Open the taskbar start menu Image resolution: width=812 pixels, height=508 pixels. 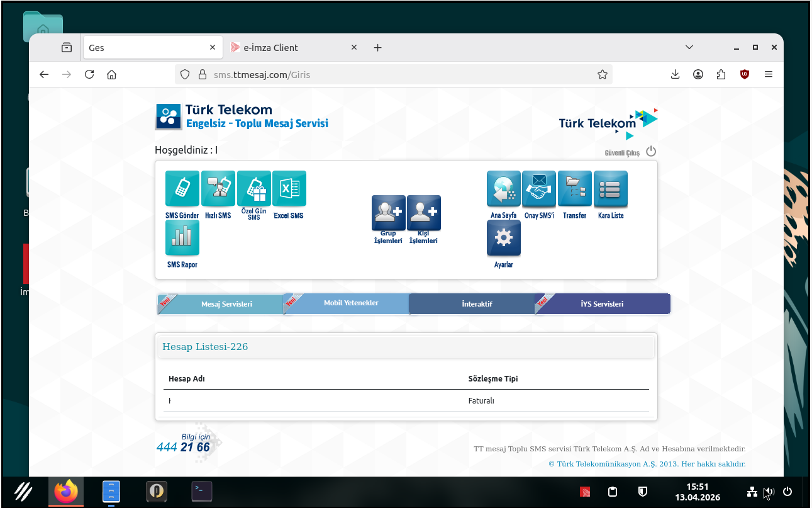tap(24, 492)
